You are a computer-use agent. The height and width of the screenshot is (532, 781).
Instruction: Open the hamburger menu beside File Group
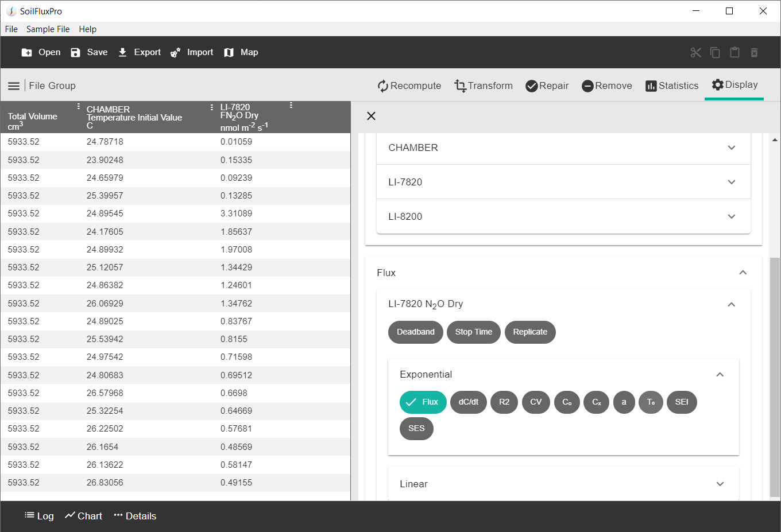(x=14, y=86)
